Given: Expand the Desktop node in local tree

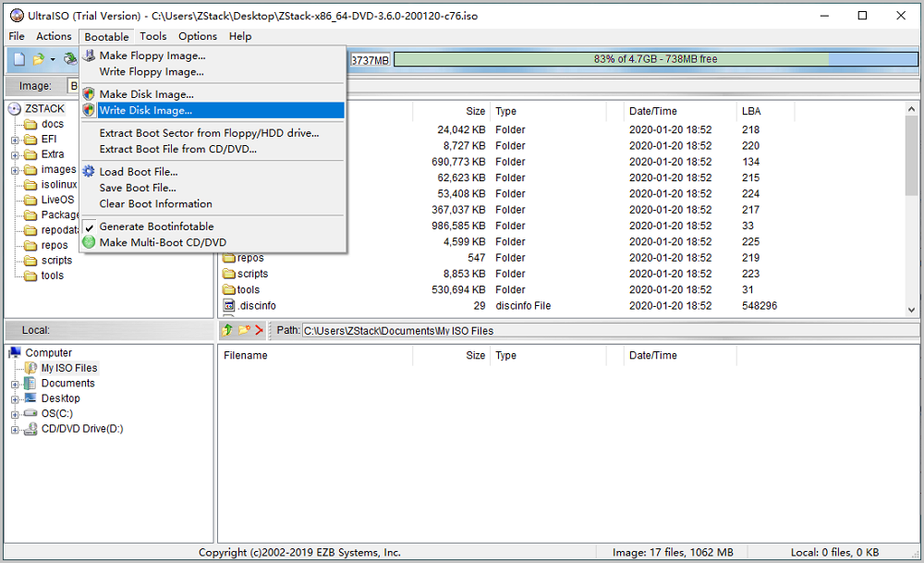Looking at the screenshot, I should [x=15, y=399].
